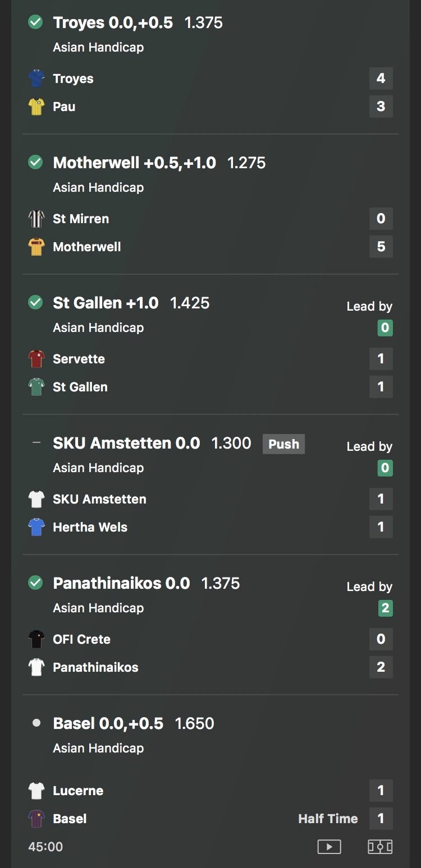421x868 pixels.
Task: Click the Motherwell score of 5
Action: coord(381,247)
